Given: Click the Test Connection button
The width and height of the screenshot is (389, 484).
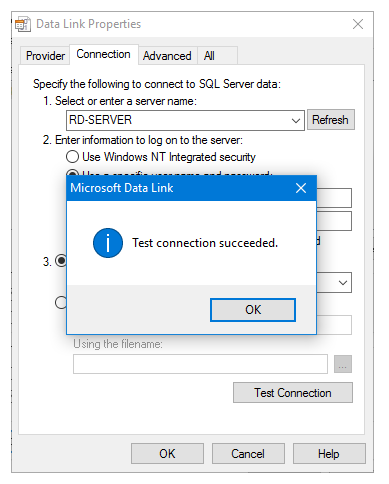Looking at the screenshot, I should point(293,393).
